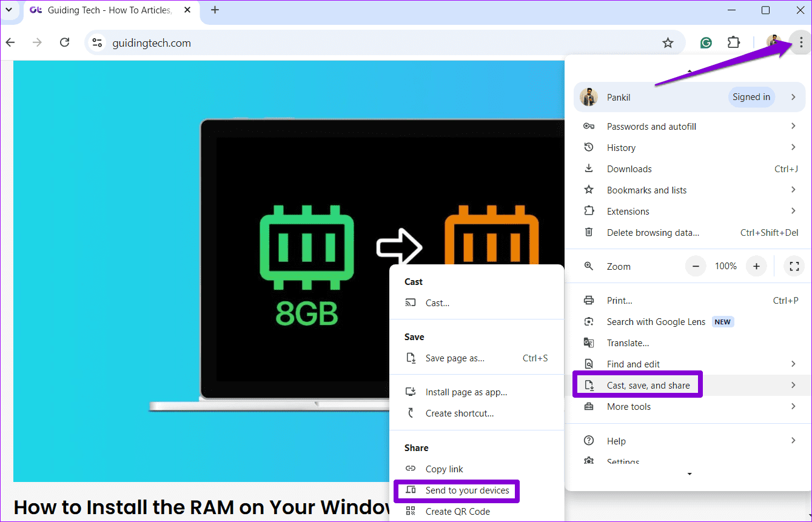Open Delete browsing data

point(653,232)
